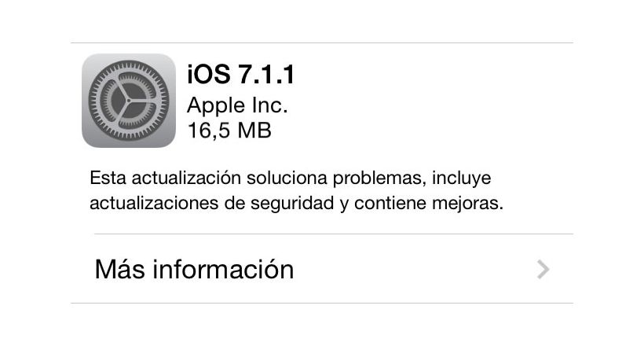The height and width of the screenshot is (346, 644).
Task: Click the Apple Inc. developer label
Action: coord(237,105)
